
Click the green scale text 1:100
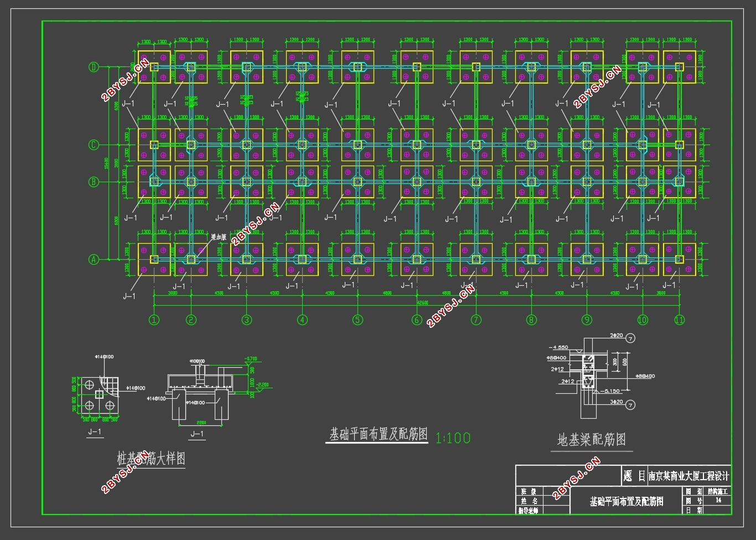[x=453, y=438]
